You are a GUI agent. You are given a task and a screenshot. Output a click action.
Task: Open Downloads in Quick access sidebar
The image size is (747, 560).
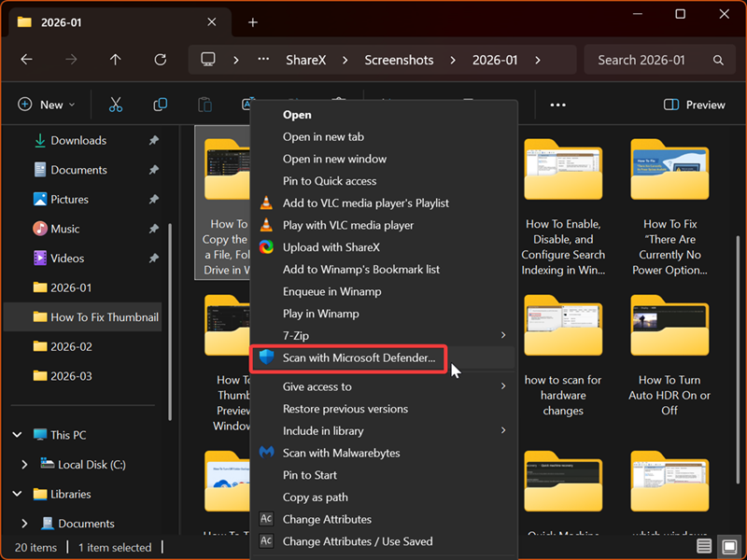78,140
